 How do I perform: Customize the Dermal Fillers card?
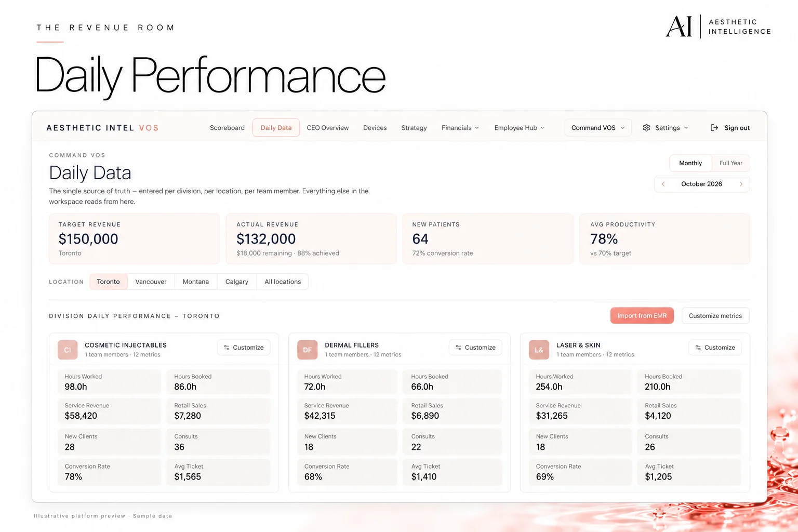tap(475, 348)
